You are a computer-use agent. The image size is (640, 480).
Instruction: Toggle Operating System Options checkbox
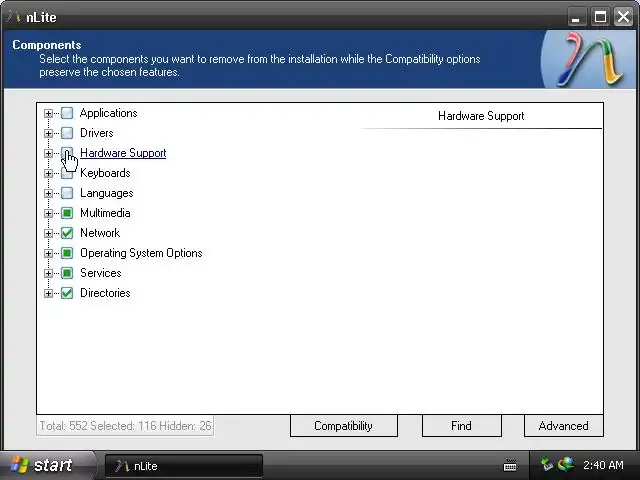pyautogui.click(x=67, y=253)
